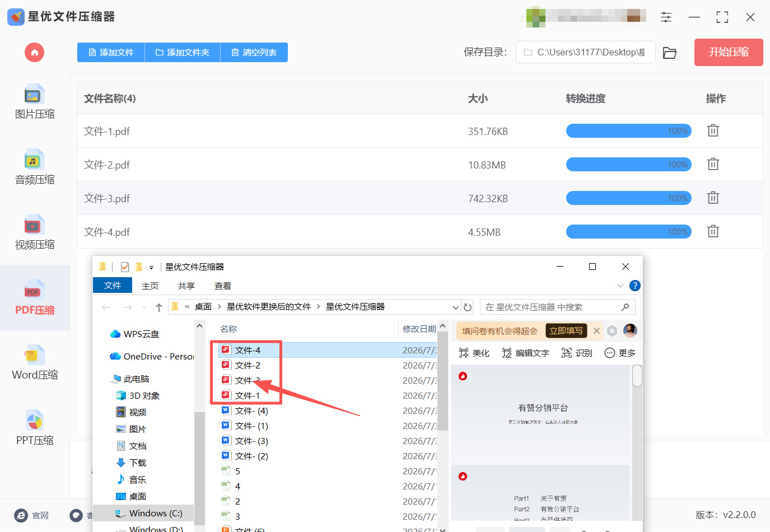Delete 文件-3.pdf with trash icon

[x=713, y=198]
